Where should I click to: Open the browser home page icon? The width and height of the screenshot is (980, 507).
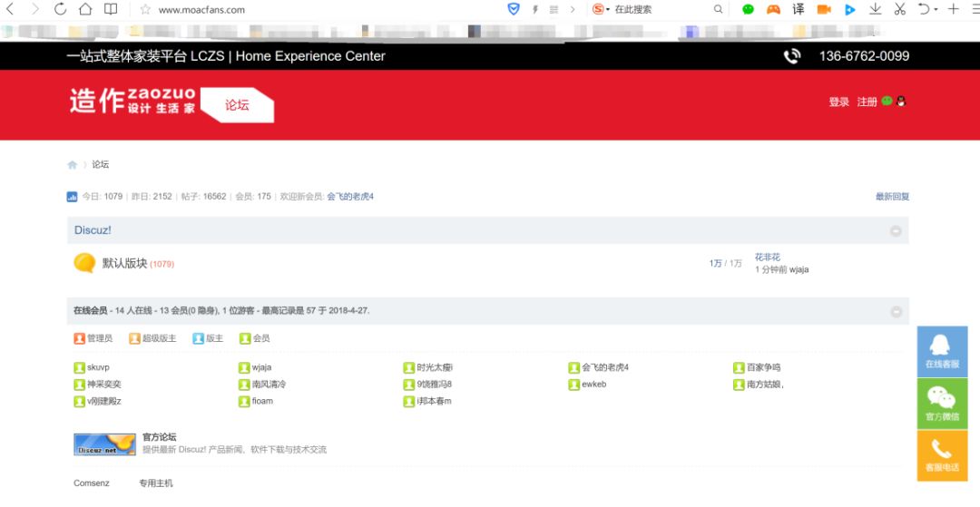pyautogui.click(x=85, y=9)
